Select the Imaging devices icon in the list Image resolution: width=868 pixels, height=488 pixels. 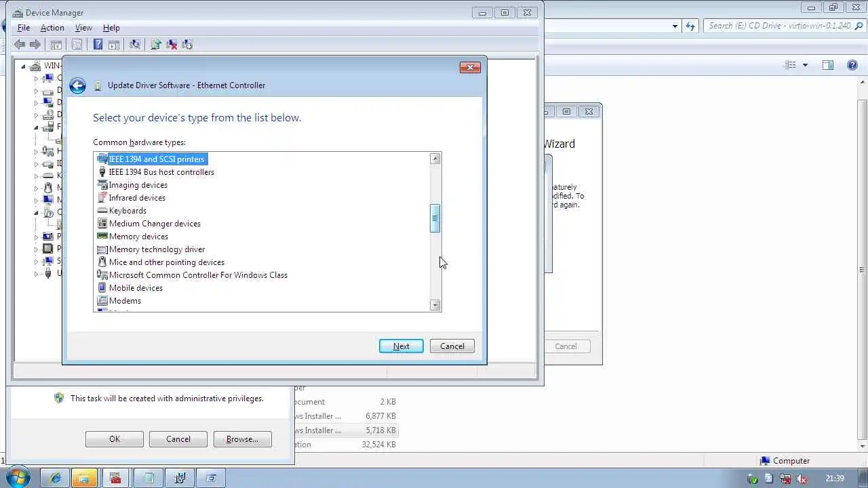(x=102, y=185)
